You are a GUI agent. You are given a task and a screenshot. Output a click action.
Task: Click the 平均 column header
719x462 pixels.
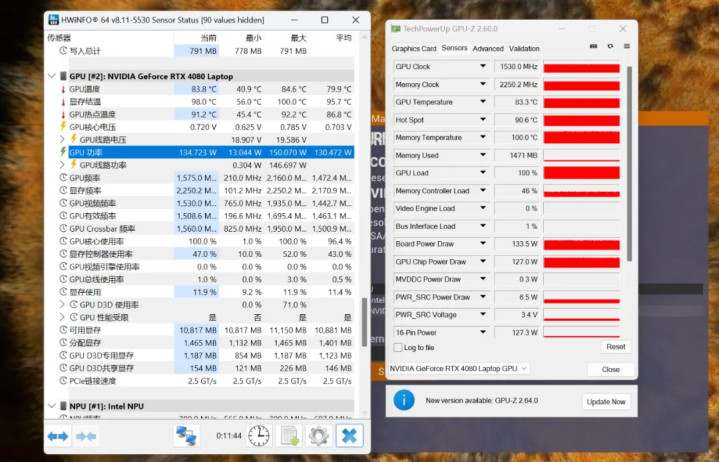tap(343, 38)
